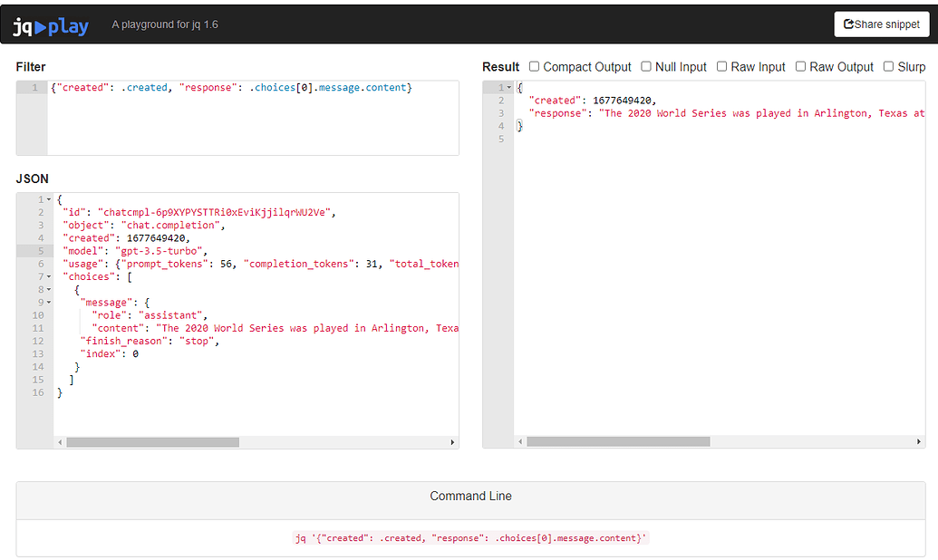
Task: Click into the Filter editor text
Action: click(231, 87)
